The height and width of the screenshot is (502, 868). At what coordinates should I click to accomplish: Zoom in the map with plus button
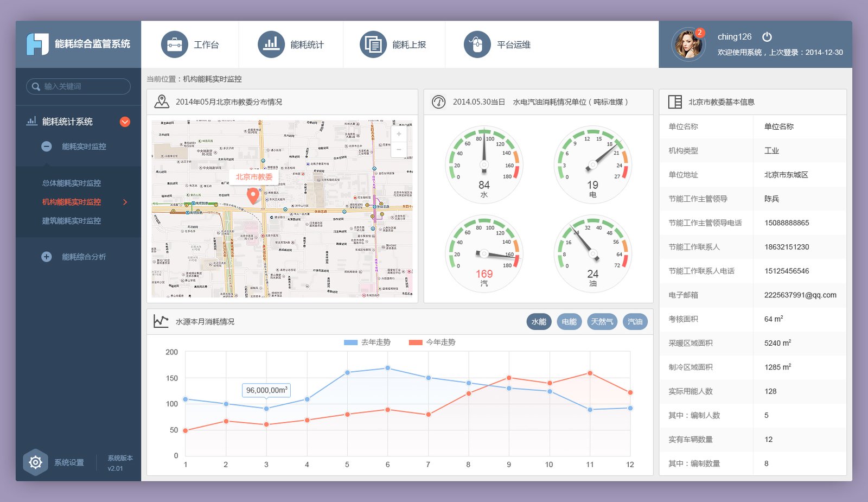coord(399,134)
